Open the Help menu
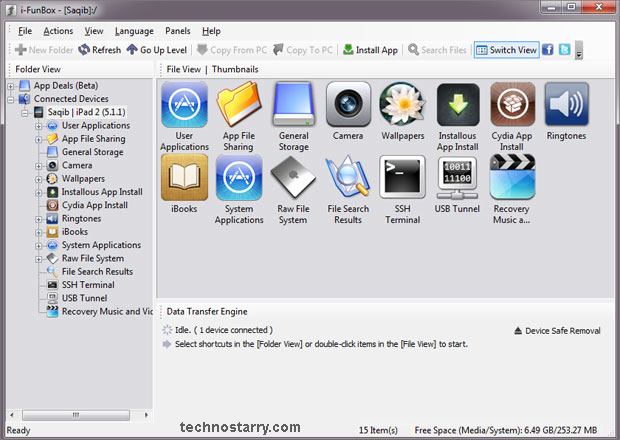The image size is (620, 440). click(x=211, y=31)
